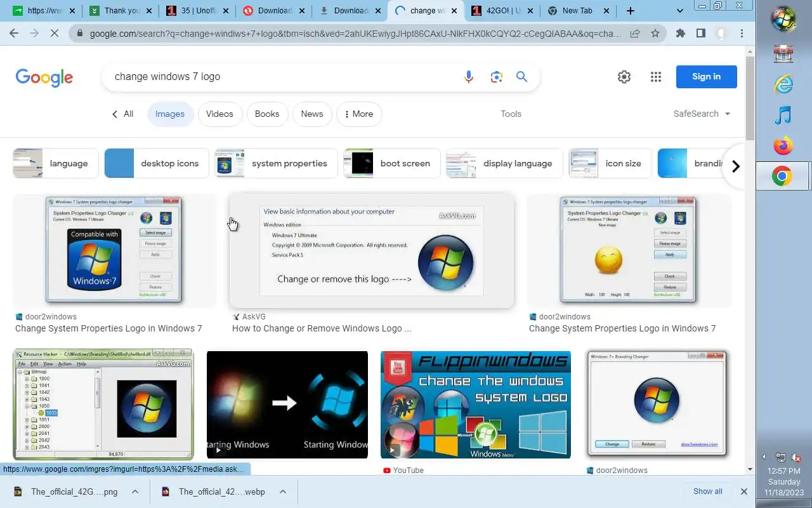Filter by the system properties chip
This screenshot has width=812, height=508.
point(277,164)
